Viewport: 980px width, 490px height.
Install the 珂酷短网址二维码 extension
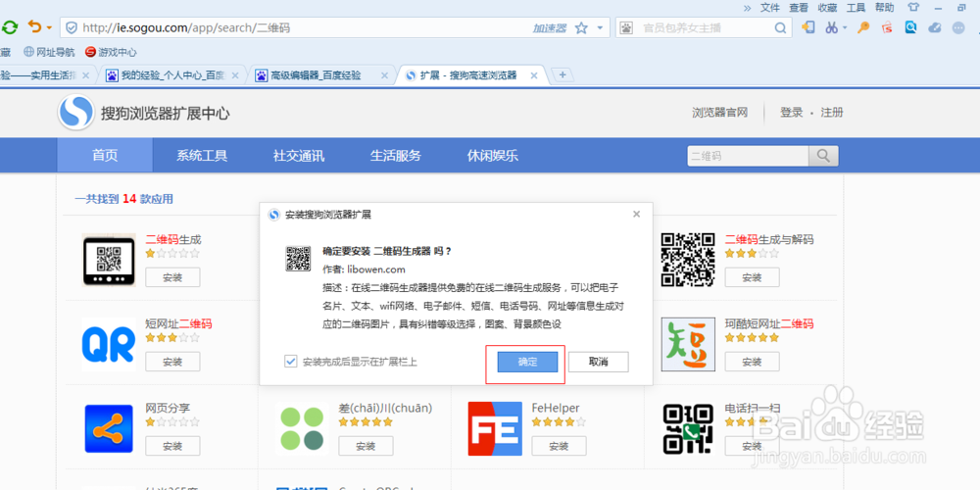click(752, 362)
